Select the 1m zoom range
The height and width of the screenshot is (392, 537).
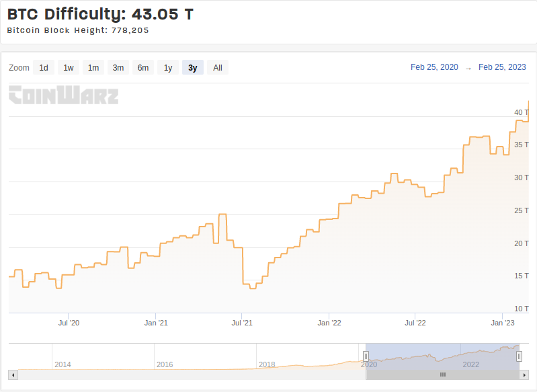coord(93,67)
